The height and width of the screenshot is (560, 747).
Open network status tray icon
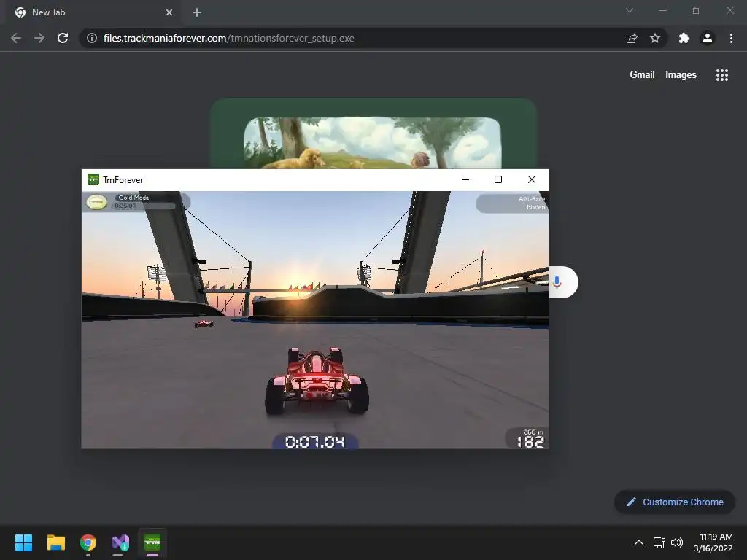(x=659, y=542)
